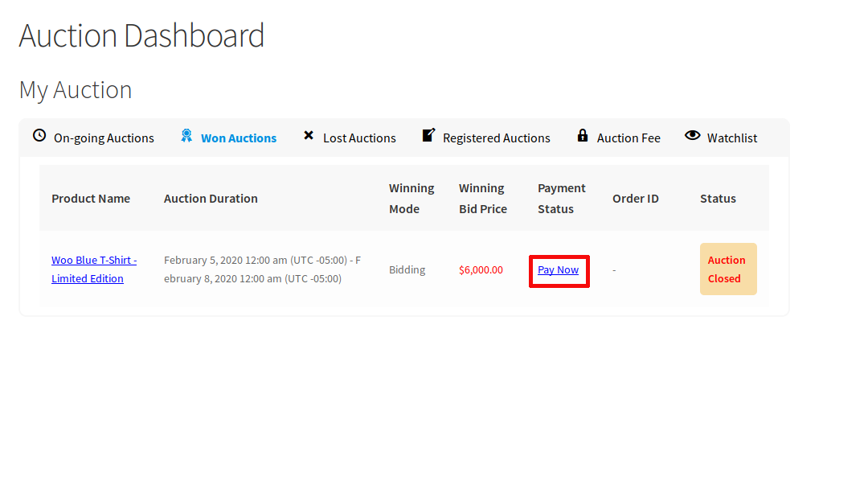Click the award ribbon icon for Won Auctions
This screenshot has height=489, width=868.
click(186, 135)
